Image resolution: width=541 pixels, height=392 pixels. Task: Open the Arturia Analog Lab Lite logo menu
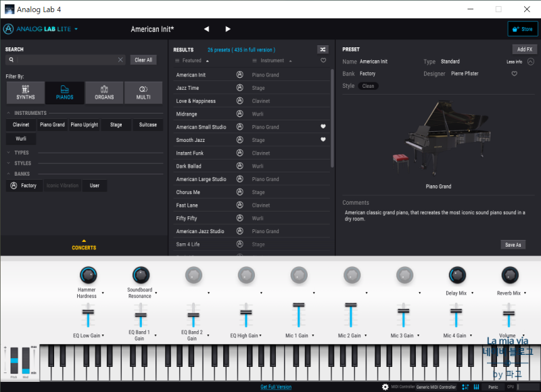(41, 29)
